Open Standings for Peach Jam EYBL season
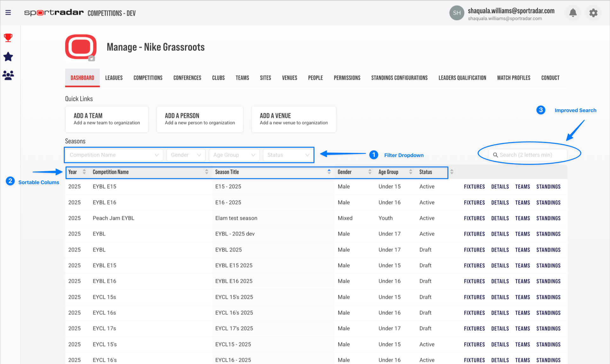This screenshot has height=364, width=610. tap(548, 218)
